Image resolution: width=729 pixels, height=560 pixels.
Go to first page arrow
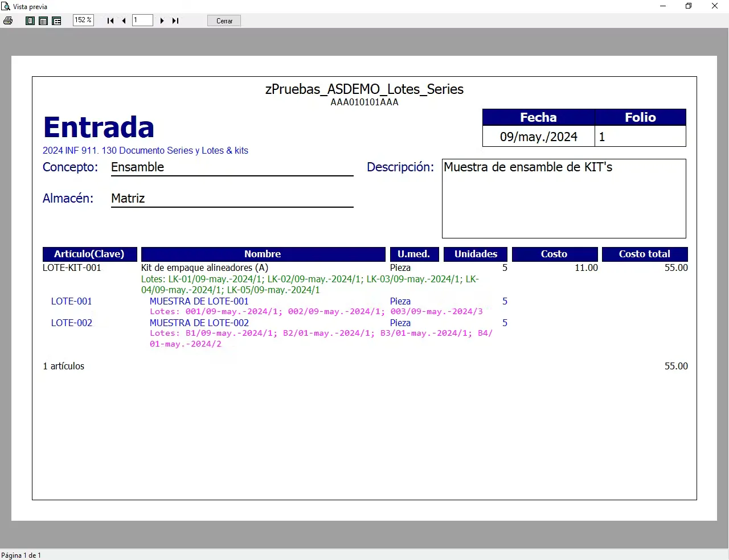110,20
